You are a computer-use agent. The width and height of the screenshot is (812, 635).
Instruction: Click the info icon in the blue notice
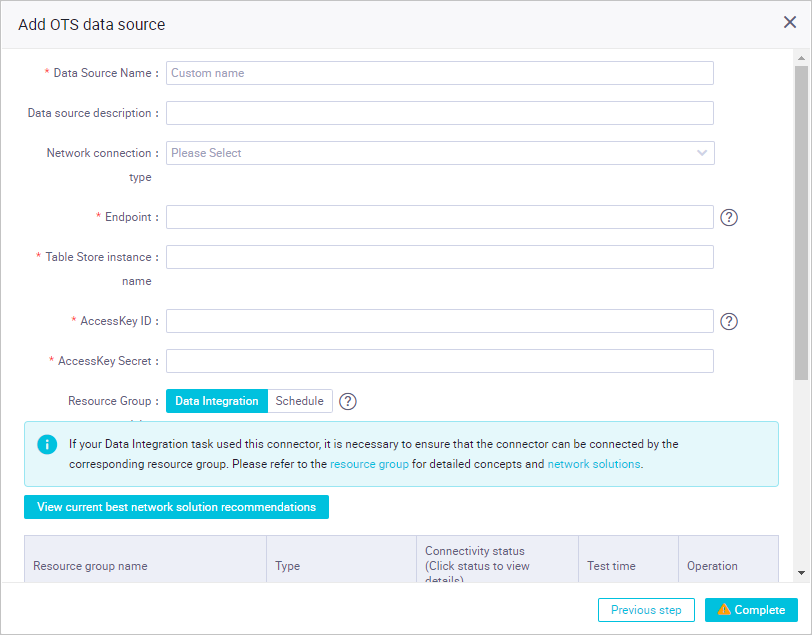[47, 444]
